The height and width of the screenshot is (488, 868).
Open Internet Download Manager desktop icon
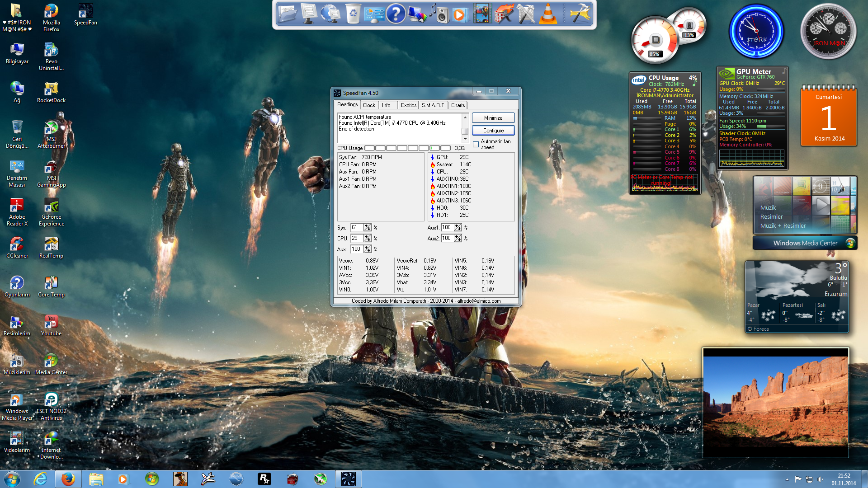[51, 446]
